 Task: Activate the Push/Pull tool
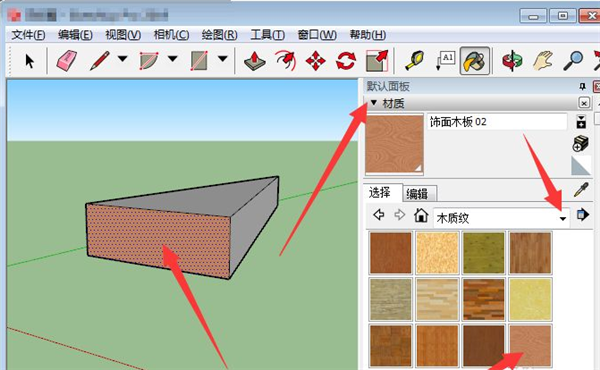point(255,61)
